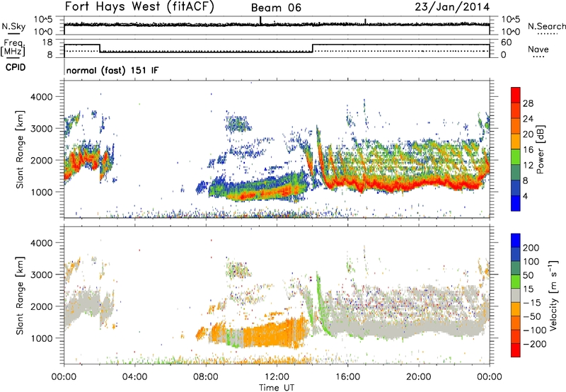
Task: Click the red bottom of velocity colorbar
Action: 516,350
